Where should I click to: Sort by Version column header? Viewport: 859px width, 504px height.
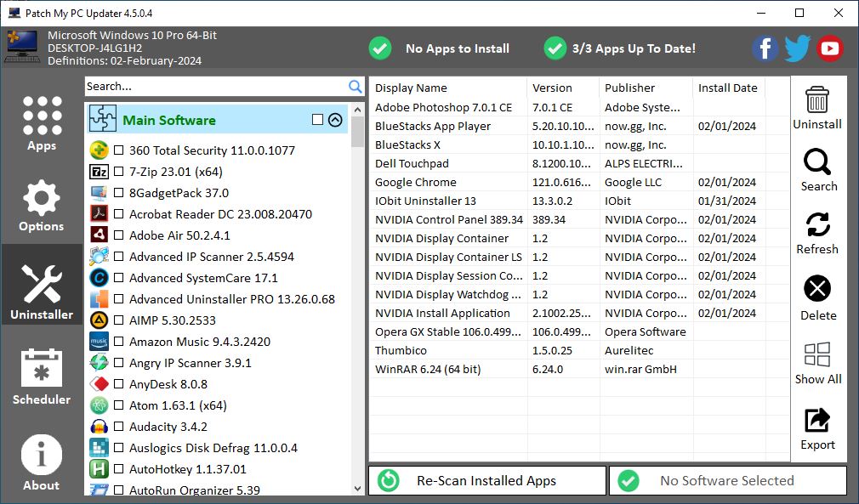pyautogui.click(x=563, y=88)
